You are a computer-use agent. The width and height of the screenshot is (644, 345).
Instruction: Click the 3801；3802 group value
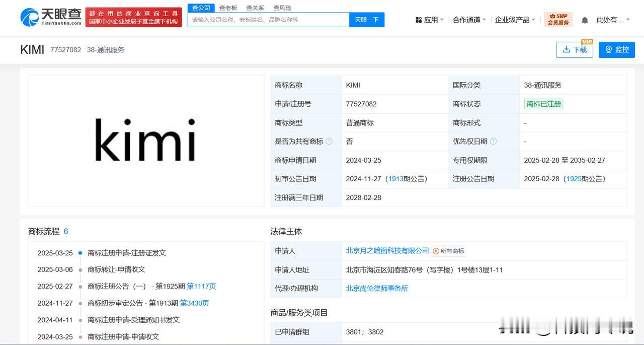pyautogui.click(x=365, y=332)
